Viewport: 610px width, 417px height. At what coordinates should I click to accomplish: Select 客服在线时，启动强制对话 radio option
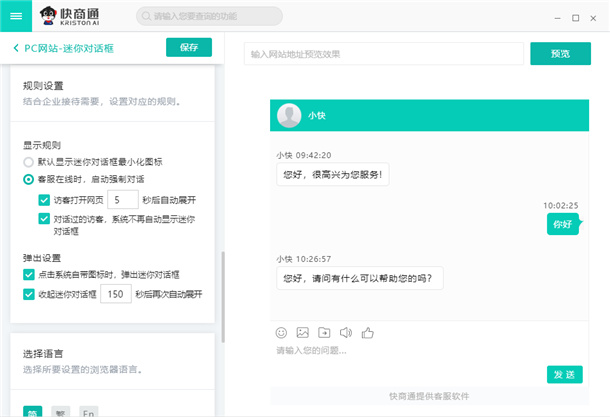click(x=29, y=179)
